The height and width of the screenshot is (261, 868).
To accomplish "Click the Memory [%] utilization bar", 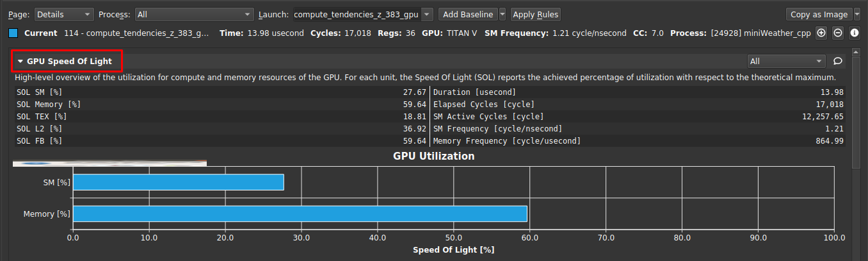I will tap(300, 214).
